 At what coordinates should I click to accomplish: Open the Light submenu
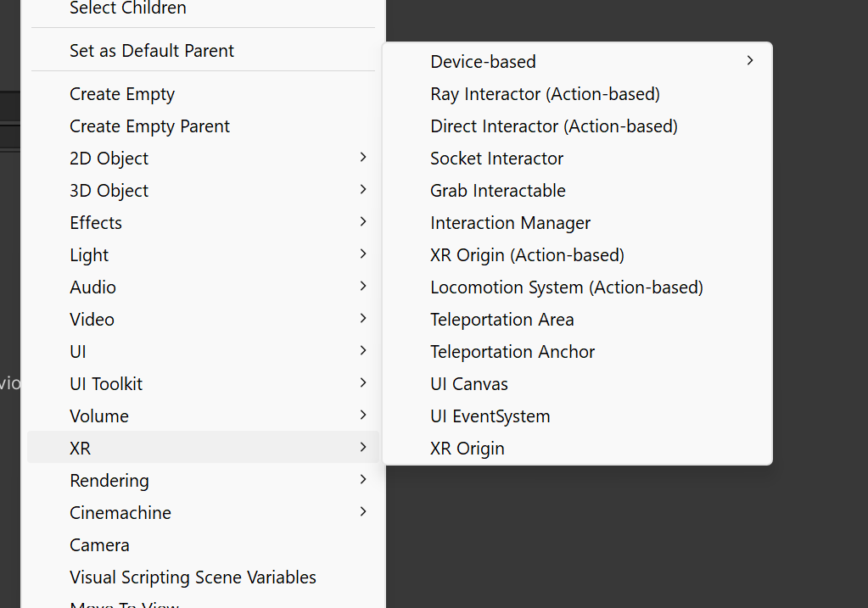[89, 255]
